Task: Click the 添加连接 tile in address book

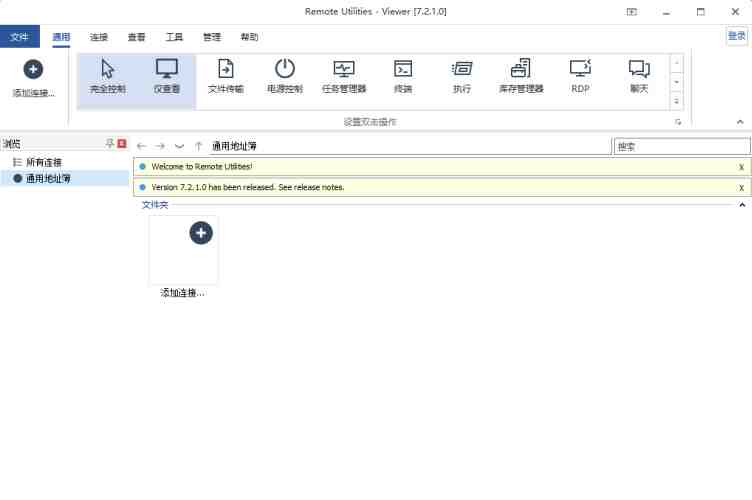Action: click(x=183, y=256)
